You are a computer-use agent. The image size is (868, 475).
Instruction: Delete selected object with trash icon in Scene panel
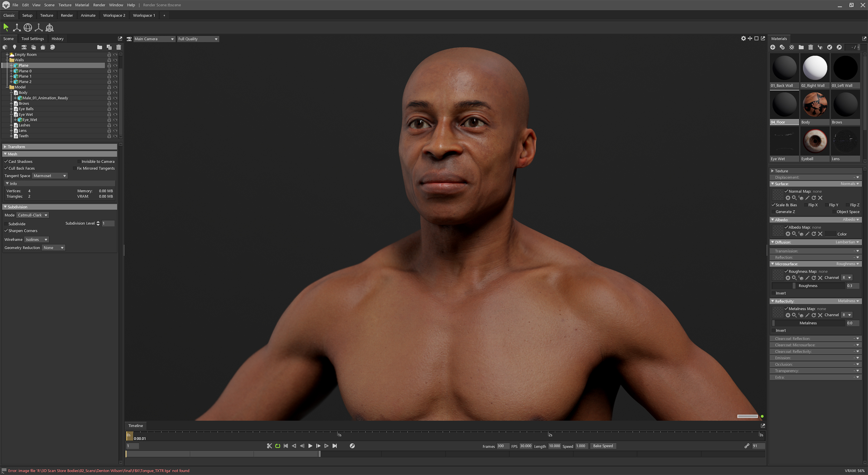pos(119,47)
